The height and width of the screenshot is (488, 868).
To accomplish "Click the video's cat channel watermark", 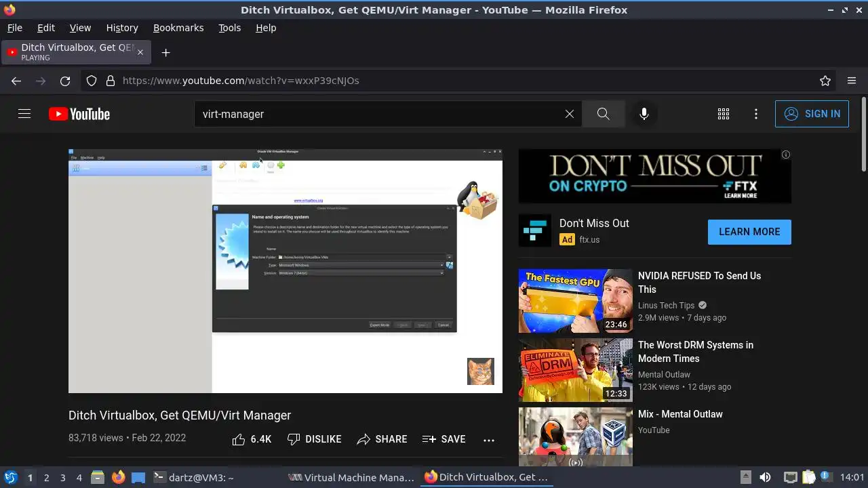I will click(481, 371).
